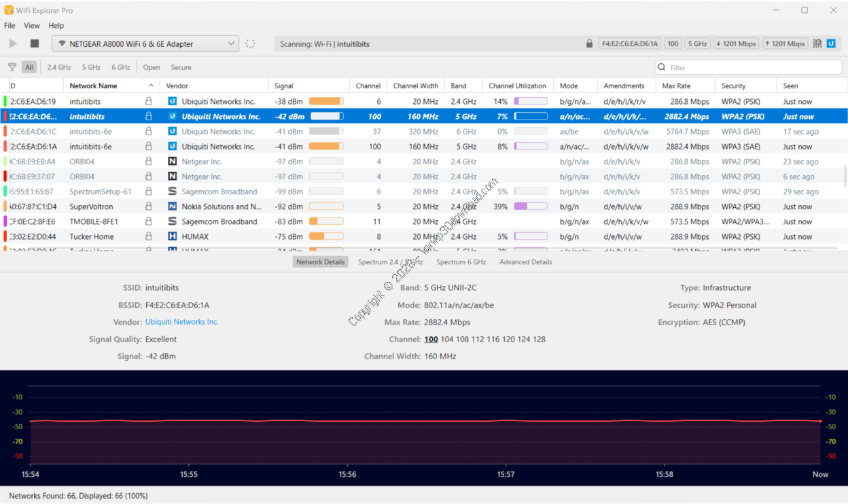The width and height of the screenshot is (848, 504).
Task: Open the View menu
Action: [x=32, y=26]
